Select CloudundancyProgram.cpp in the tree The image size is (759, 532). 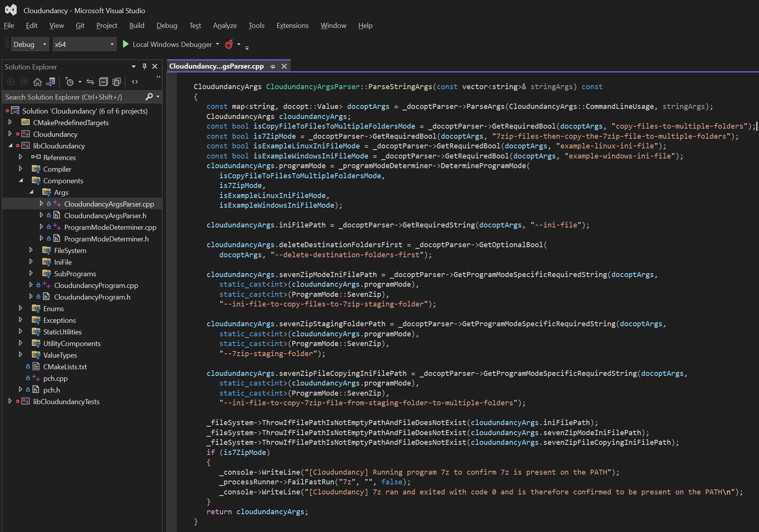point(96,285)
